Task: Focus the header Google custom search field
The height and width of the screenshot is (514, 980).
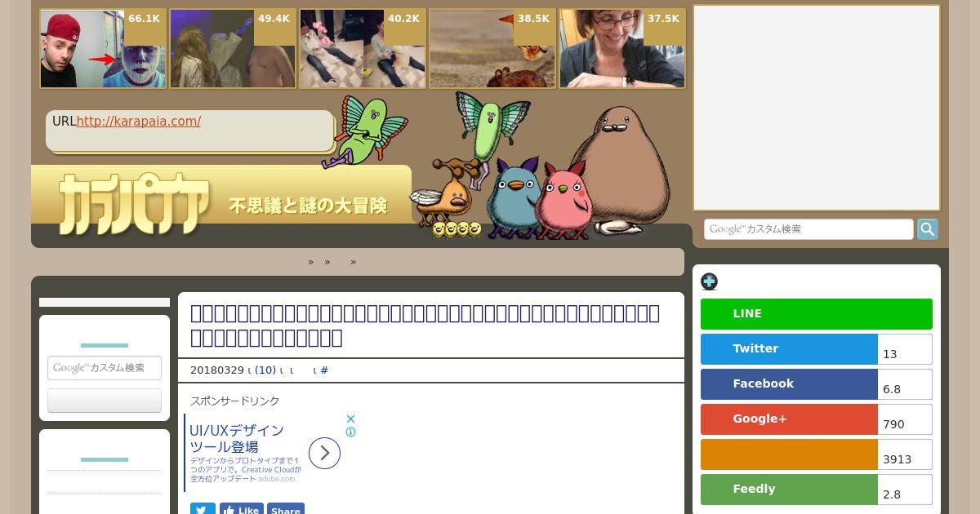Action: pyautogui.click(x=808, y=229)
